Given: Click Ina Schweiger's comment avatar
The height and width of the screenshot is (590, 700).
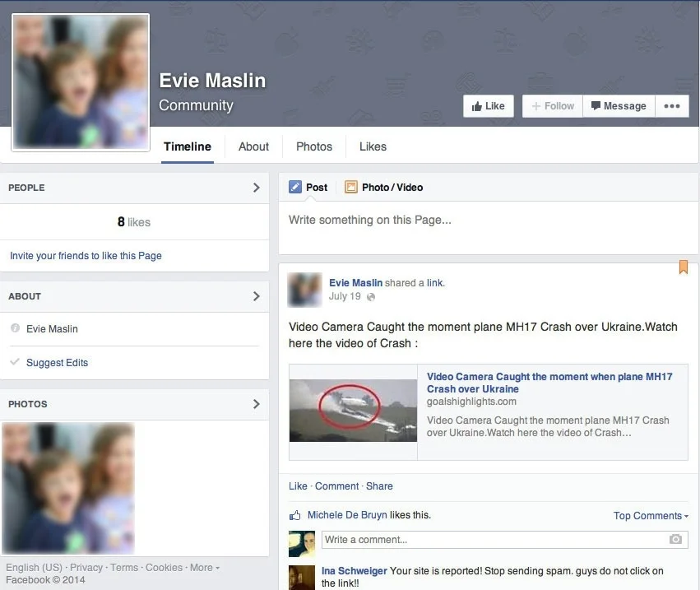Looking at the screenshot, I should point(302,578).
